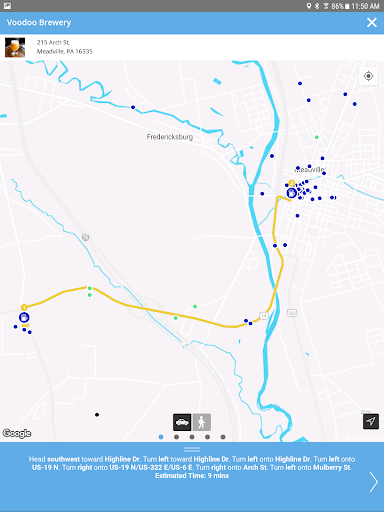Tap the location icon in status bar

[x=309, y=6]
